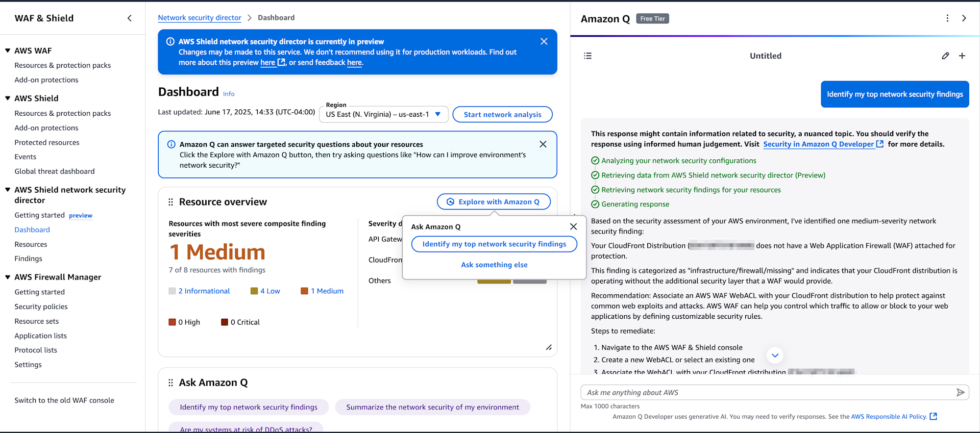Open Protocol lists
The image size is (980, 433).
coord(36,350)
